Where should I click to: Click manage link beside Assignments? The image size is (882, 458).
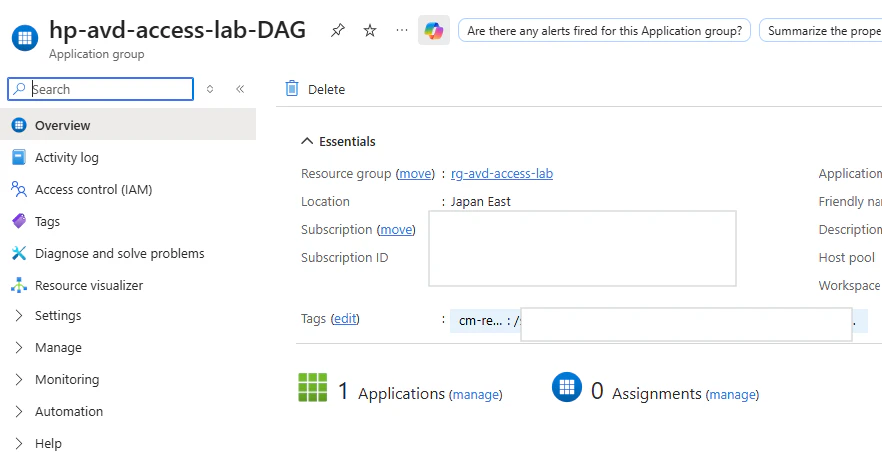[x=732, y=394]
